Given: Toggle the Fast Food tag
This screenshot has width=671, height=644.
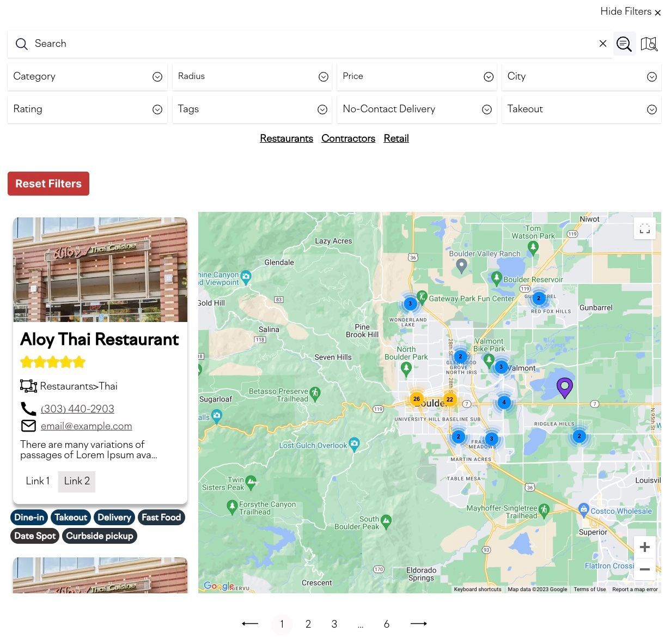Looking at the screenshot, I should [161, 518].
